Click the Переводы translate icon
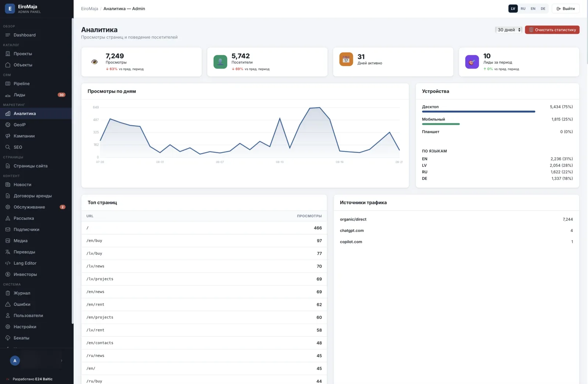Image resolution: width=588 pixels, height=384 pixels. pyautogui.click(x=8, y=252)
